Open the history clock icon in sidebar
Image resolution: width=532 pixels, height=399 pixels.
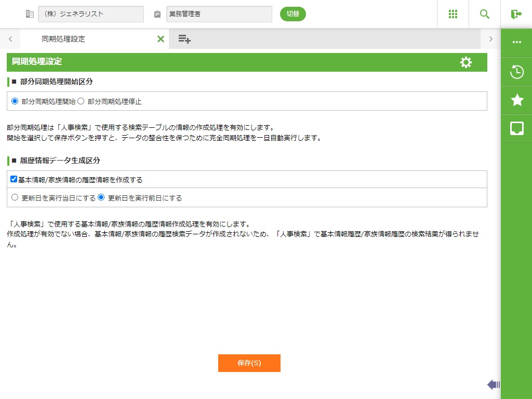(516, 72)
